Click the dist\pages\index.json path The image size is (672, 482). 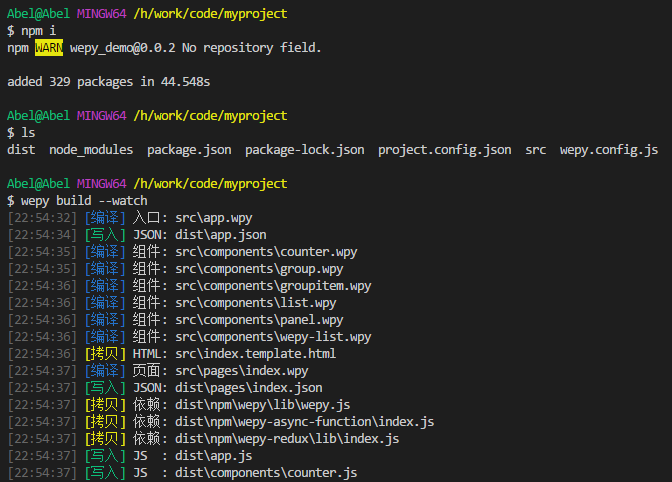248,387
